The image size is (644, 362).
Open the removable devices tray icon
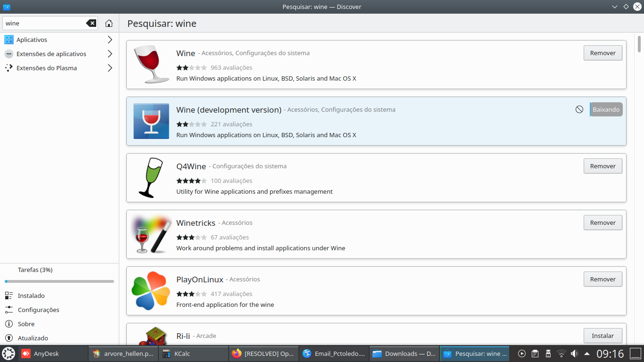[548, 354]
